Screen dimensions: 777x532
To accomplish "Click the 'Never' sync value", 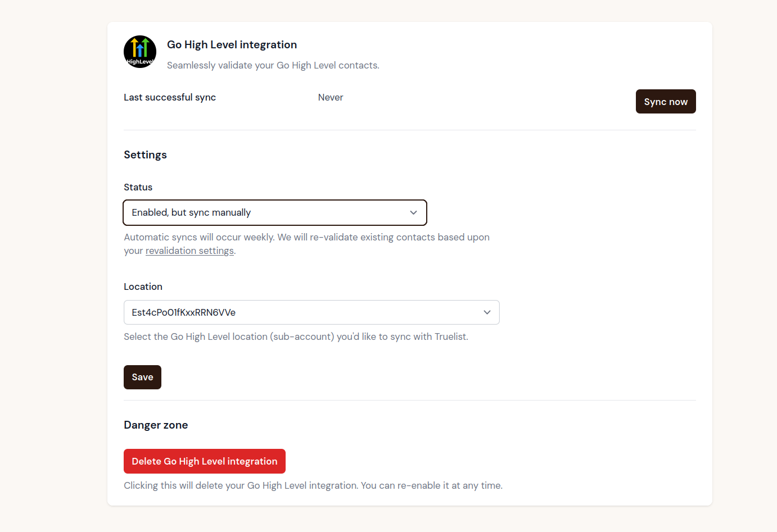I will click(x=331, y=97).
